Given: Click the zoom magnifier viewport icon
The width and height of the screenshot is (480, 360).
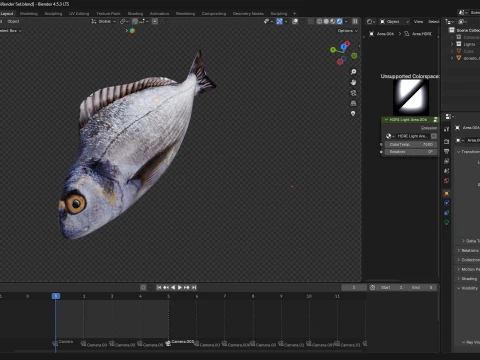Looking at the screenshot, I should 353,72.
